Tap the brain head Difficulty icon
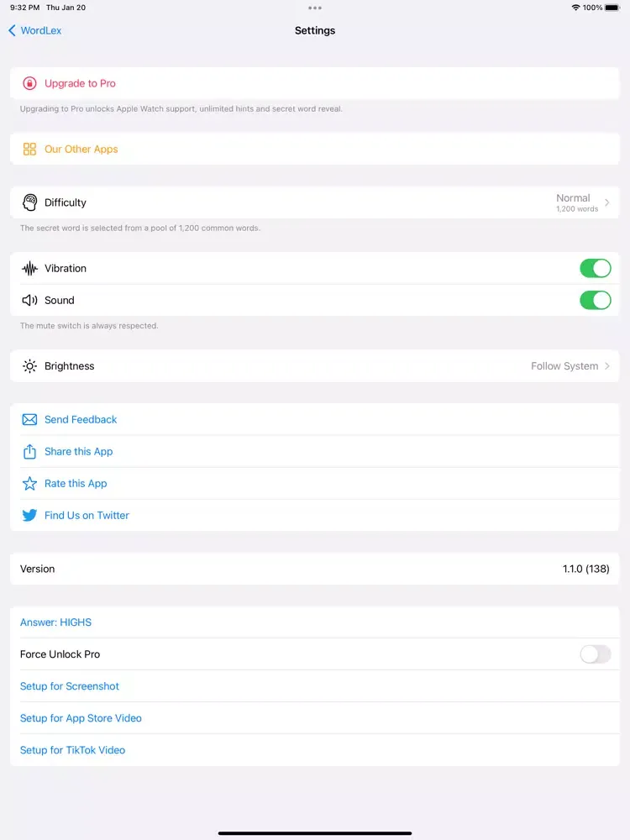The width and height of the screenshot is (630, 840). click(x=29, y=202)
